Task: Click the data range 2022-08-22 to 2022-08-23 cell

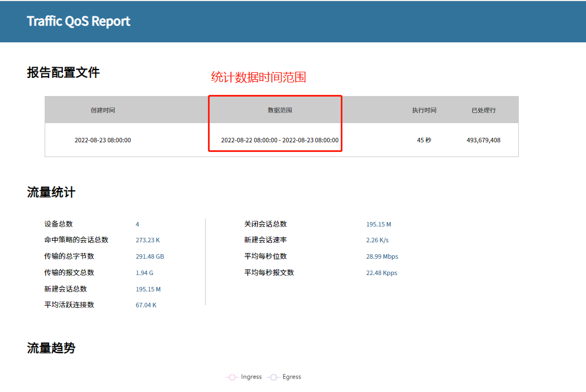Action: (x=280, y=140)
